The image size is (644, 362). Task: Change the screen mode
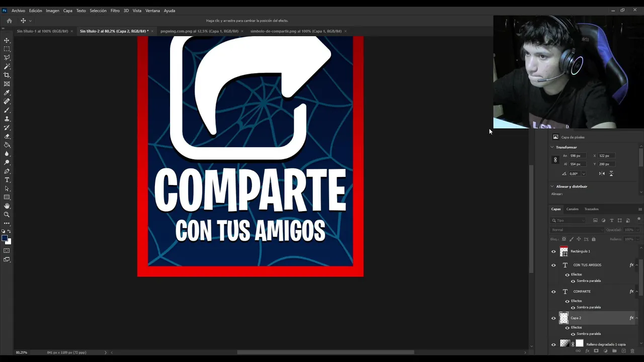7,259
